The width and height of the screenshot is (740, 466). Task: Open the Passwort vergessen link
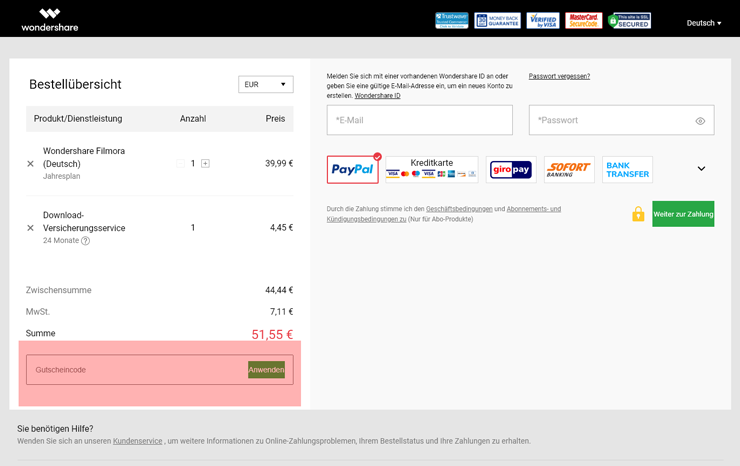[x=559, y=76]
